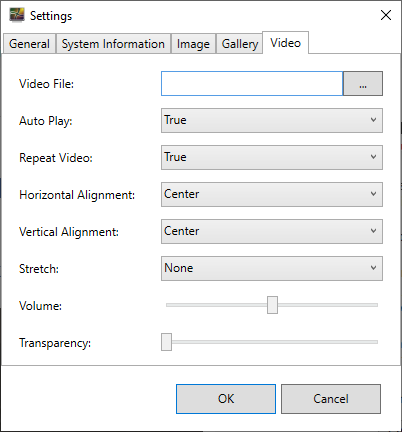Open the Gallery tab

239,44
